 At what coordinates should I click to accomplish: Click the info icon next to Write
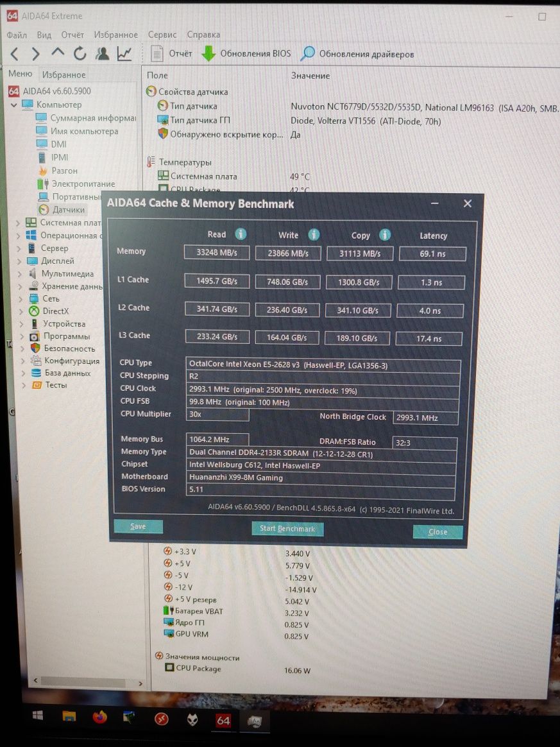coord(314,234)
